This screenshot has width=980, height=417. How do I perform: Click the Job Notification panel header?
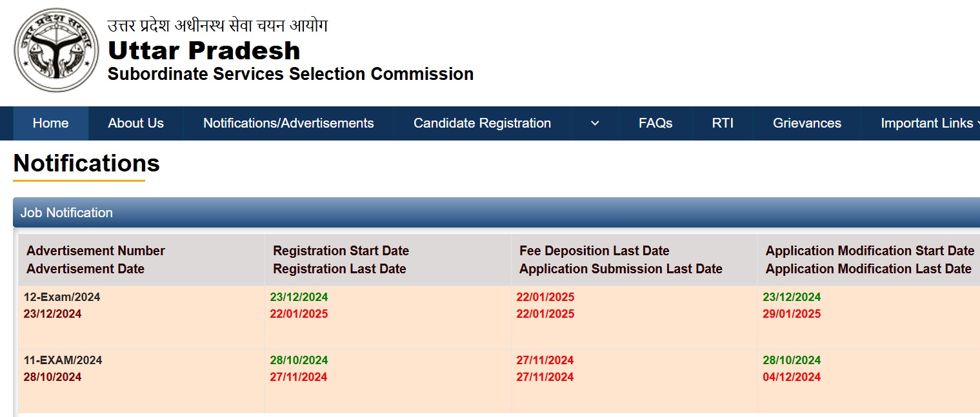[x=66, y=213]
